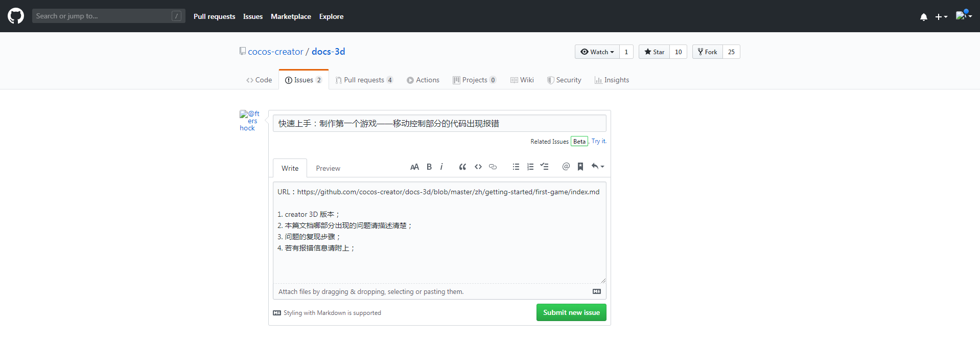
Task: Open the @ftershock author avatar
Action: coord(249,121)
